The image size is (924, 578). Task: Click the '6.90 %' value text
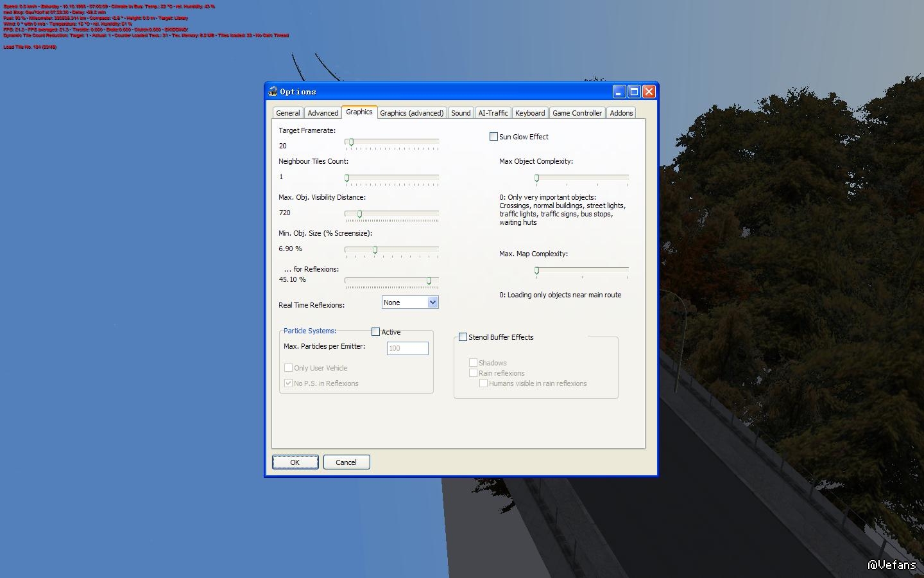[x=290, y=249]
